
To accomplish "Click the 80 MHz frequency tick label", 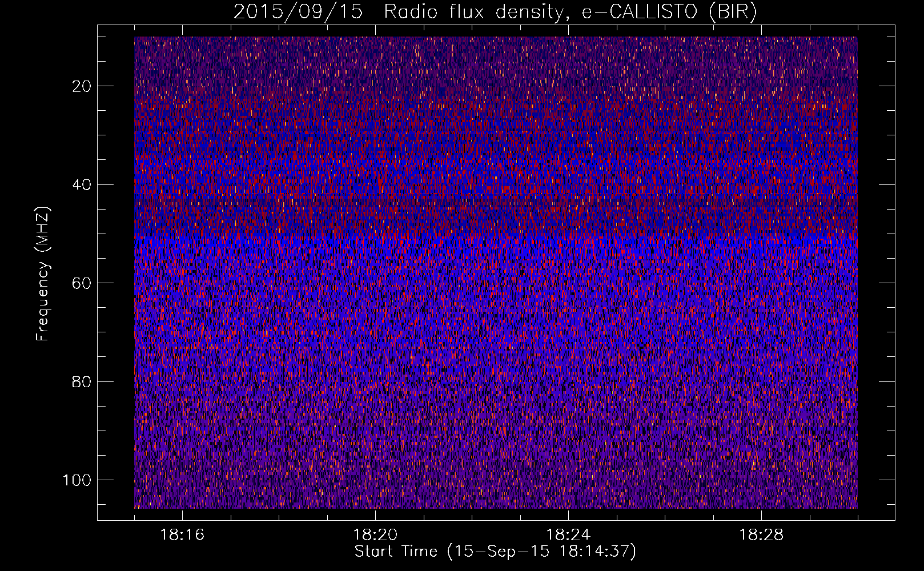I will click(82, 382).
